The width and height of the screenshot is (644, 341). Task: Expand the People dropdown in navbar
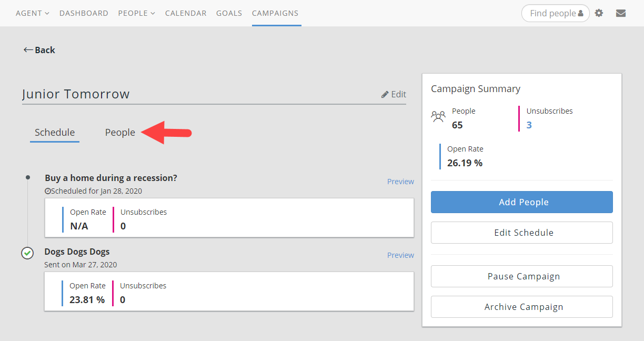point(136,13)
